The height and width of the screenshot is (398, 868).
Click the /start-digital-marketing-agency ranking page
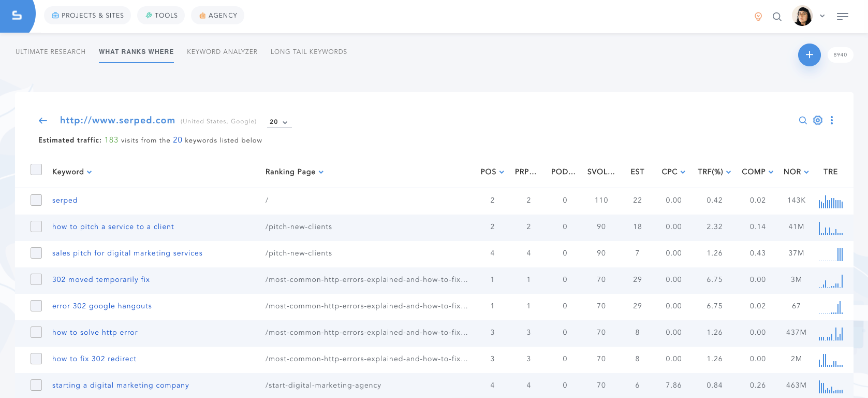(x=323, y=386)
